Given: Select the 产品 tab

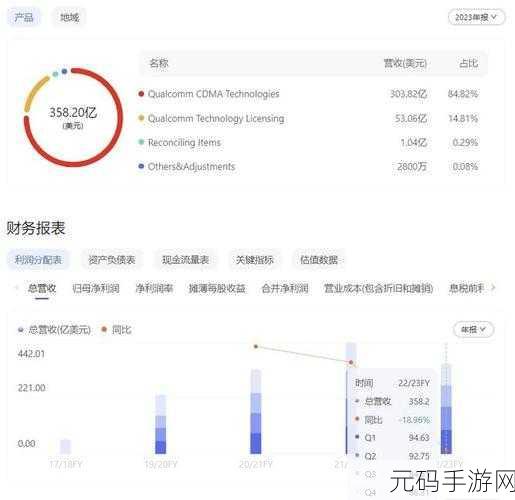Looking at the screenshot, I should pos(24,17).
